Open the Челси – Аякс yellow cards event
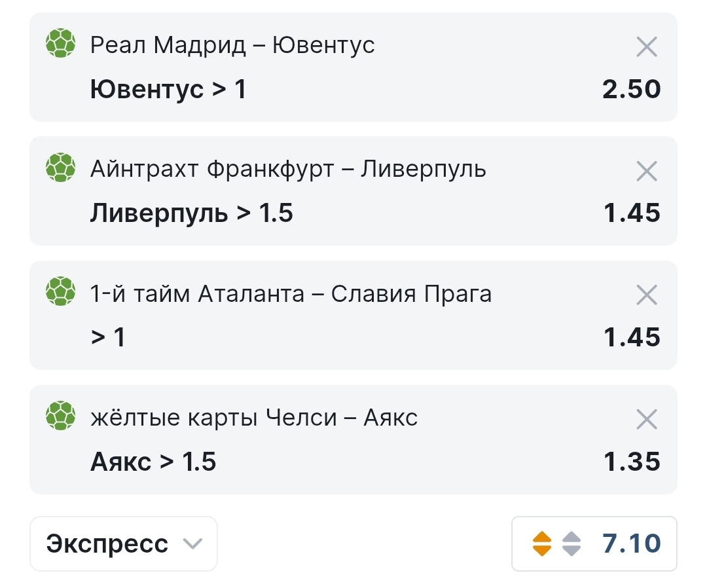The width and height of the screenshot is (707, 588). pos(254,418)
